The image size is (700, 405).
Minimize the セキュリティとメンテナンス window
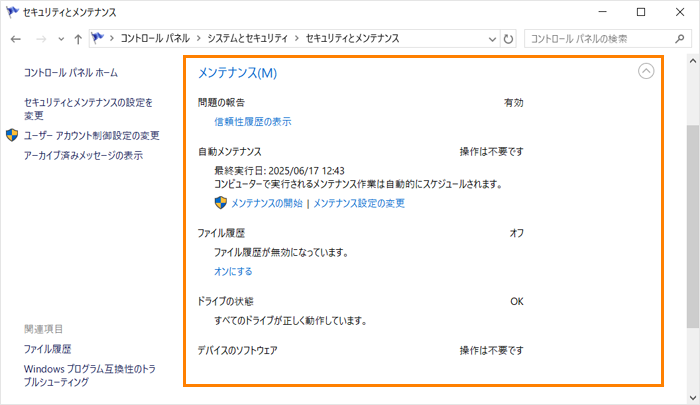(603, 12)
